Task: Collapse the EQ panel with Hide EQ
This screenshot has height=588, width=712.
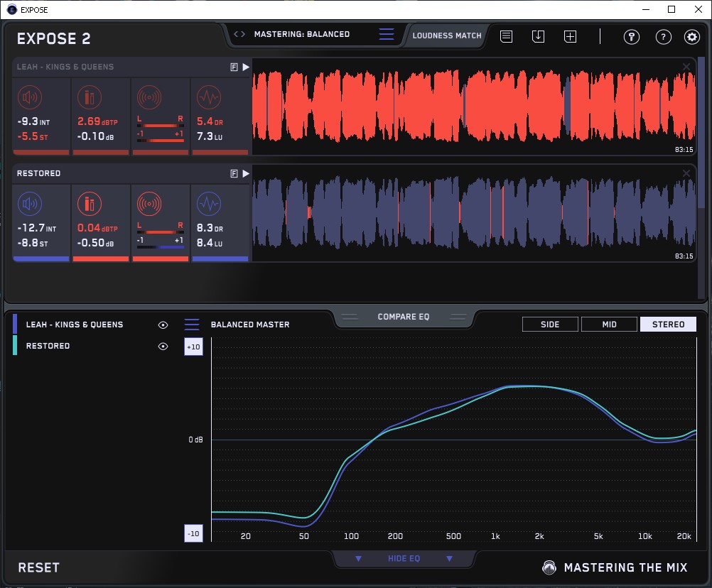Action: point(404,558)
